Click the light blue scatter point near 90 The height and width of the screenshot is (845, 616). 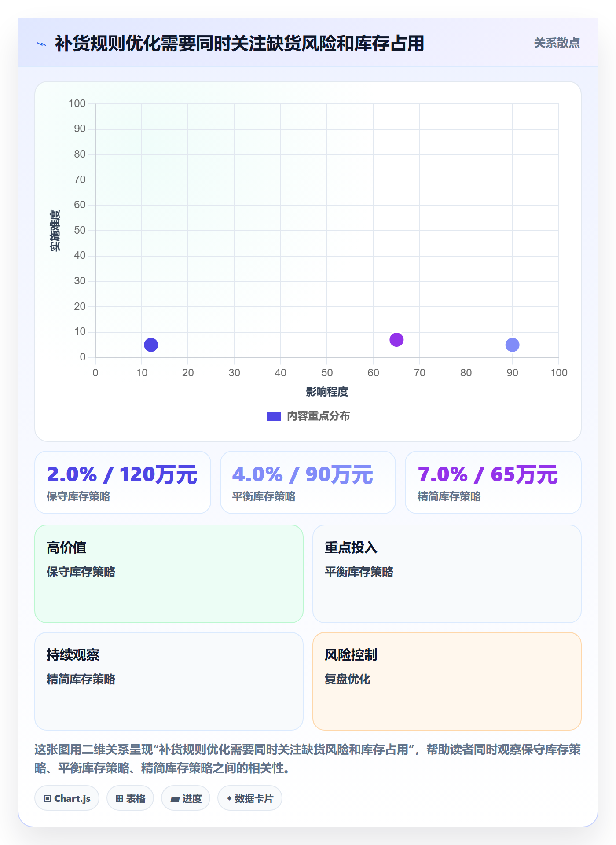512,345
